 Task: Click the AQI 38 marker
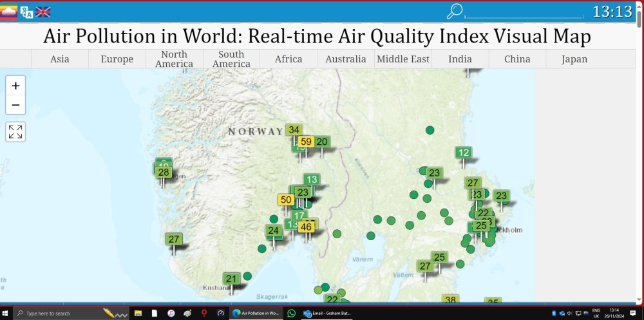[x=450, y=299]
